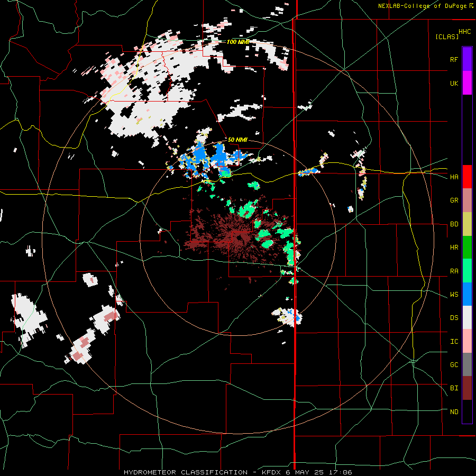
Task: Click the IC legend label
Action: 454,342
